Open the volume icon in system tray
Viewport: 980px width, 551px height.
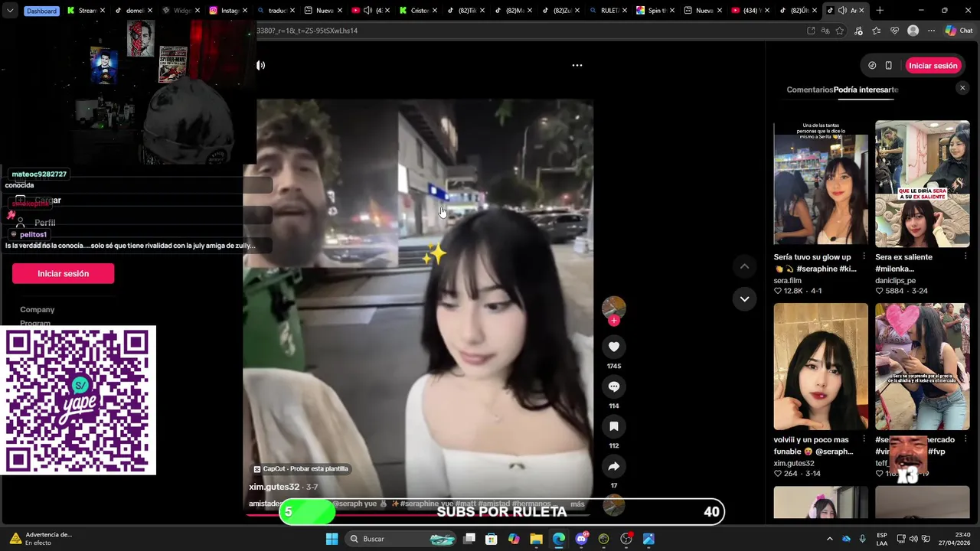(x=913, y=539)
